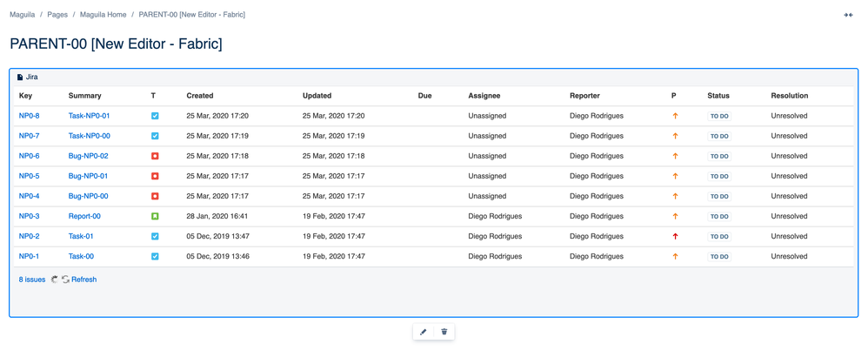Open the Task-00 summary link
Screen dimensions: 868x364
tap(81, 257)
